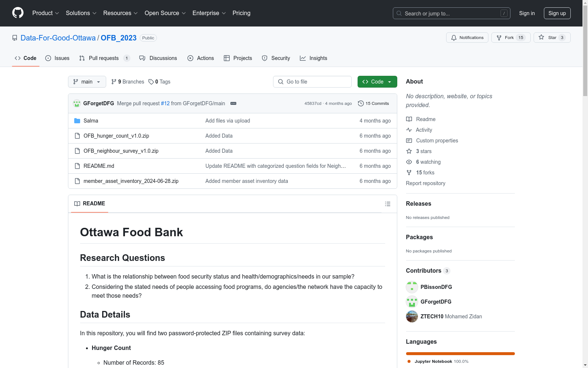
Task: Open the Projects tab
Action: click(238, 58)
